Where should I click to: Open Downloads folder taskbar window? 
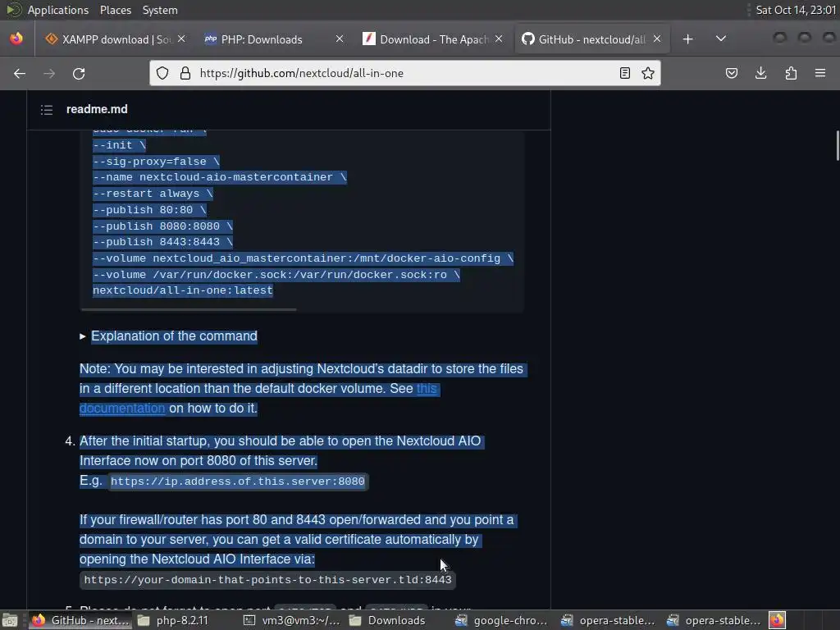[x=387, y=620]
